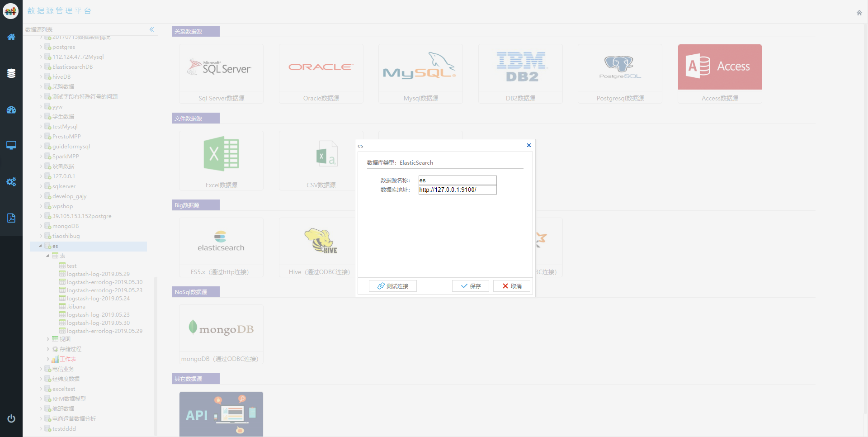Screen dimensions: 868x437
Task: Select the mongoDB data source tile
Action: point(222,334)
